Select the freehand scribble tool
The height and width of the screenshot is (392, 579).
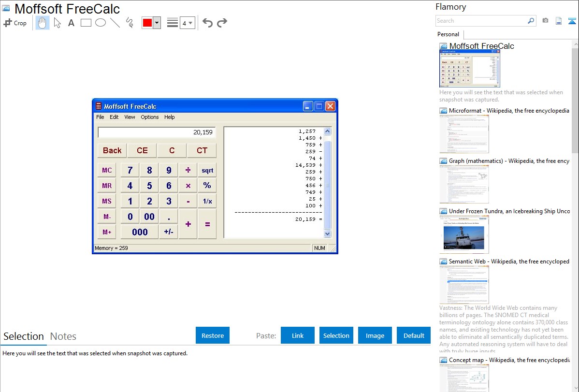pos(130,23)
